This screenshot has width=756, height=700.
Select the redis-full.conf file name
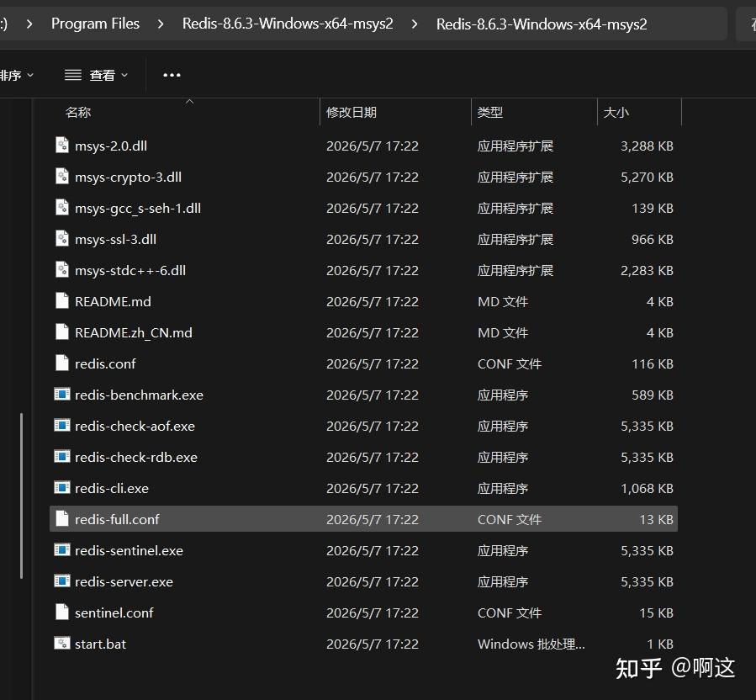[x=117, y=519]
